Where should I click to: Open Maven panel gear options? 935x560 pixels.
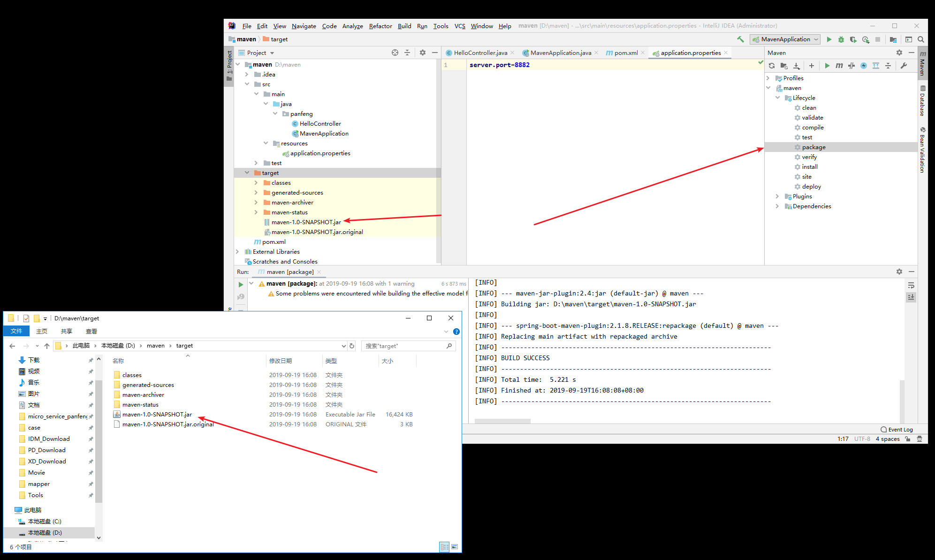[899, 53]
